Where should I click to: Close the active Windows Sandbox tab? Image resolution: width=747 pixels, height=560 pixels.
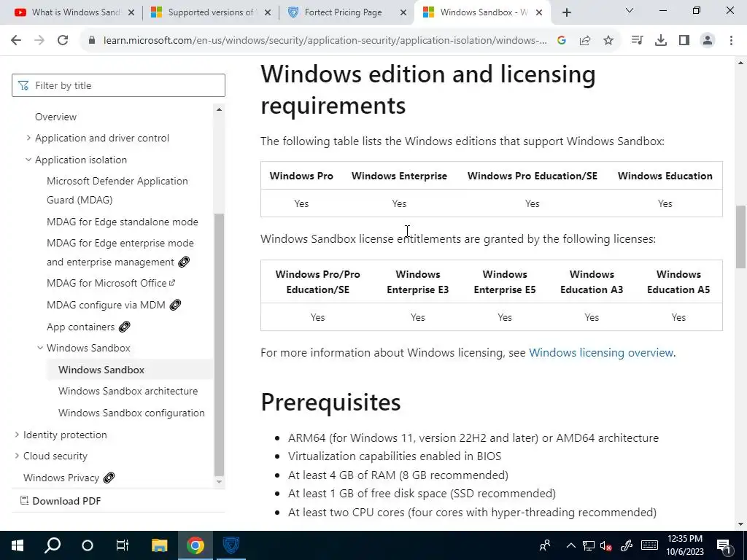[x=539, y=12]
